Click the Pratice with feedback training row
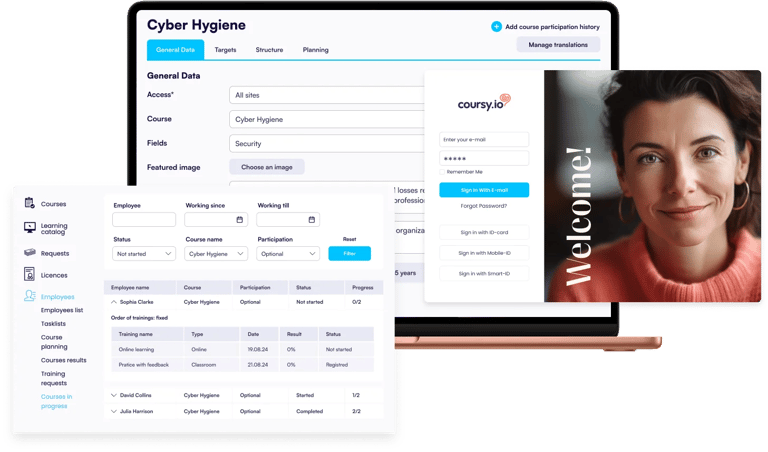The height and width of the screenshot is (452, 768). (x=242, y=364)
